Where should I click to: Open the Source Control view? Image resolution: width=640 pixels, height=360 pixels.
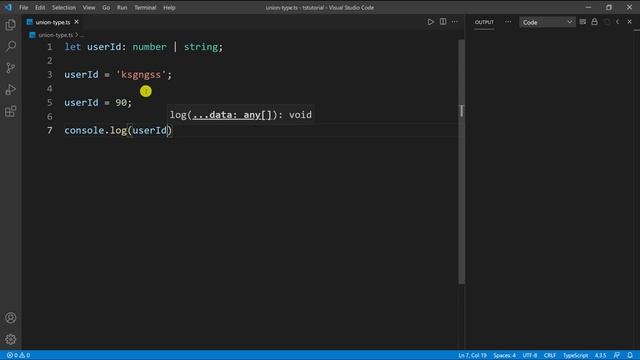coord(11,68)
